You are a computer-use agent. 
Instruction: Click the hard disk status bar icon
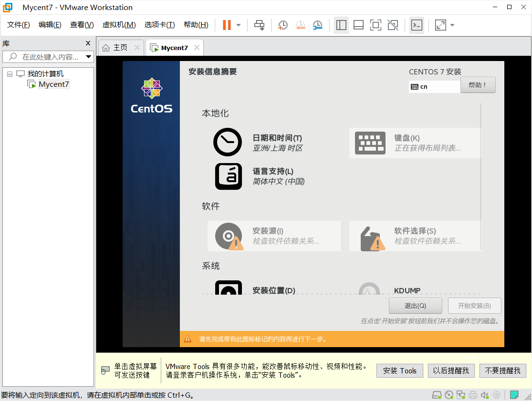click(x=437, y=395)
